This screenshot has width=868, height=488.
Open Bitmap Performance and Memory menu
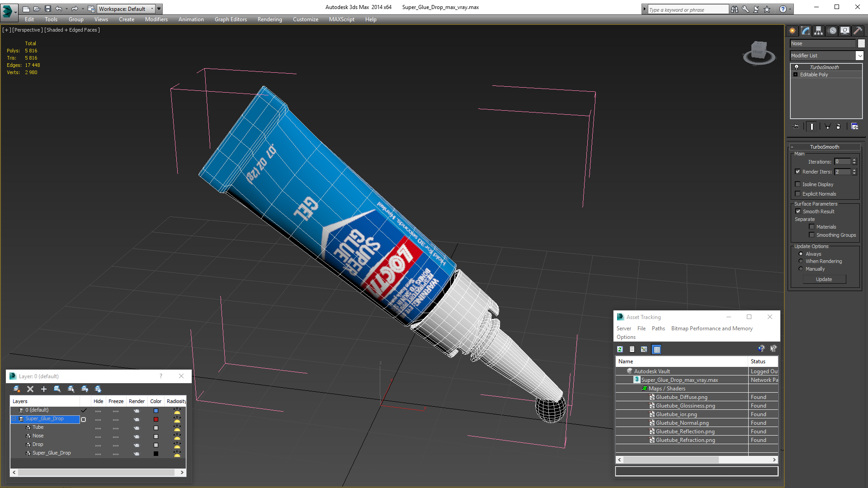tap(712, 328)
